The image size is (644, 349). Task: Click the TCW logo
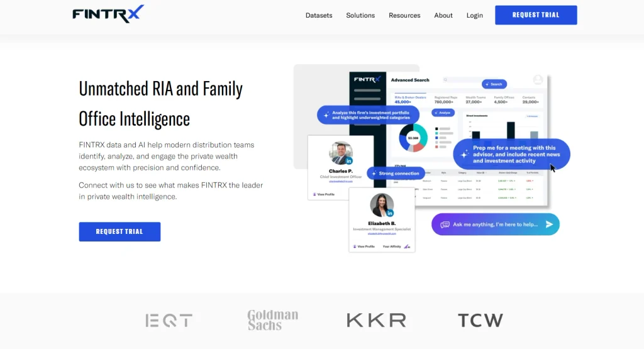[480, 320]
